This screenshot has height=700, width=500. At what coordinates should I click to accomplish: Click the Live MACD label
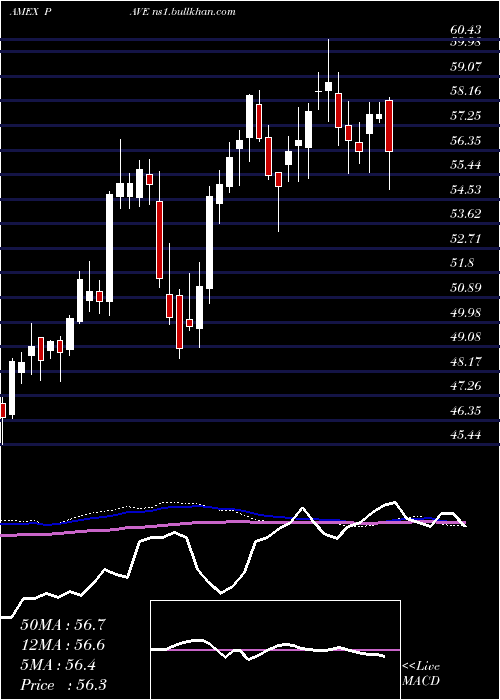pos(421,674)
